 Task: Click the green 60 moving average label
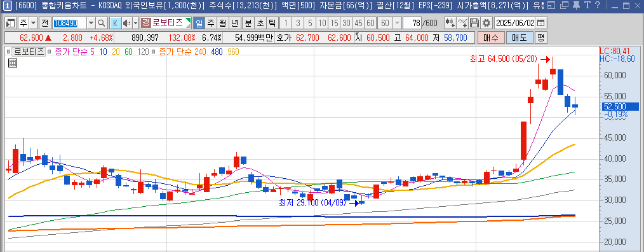pos(128,52)
